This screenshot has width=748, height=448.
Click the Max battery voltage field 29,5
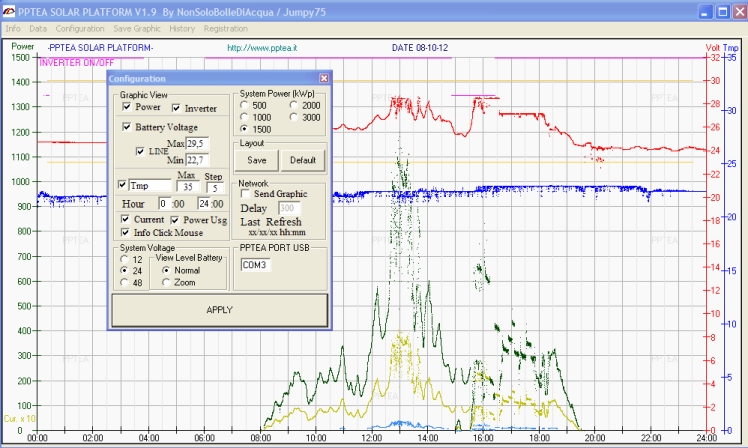tap(197, 143)
